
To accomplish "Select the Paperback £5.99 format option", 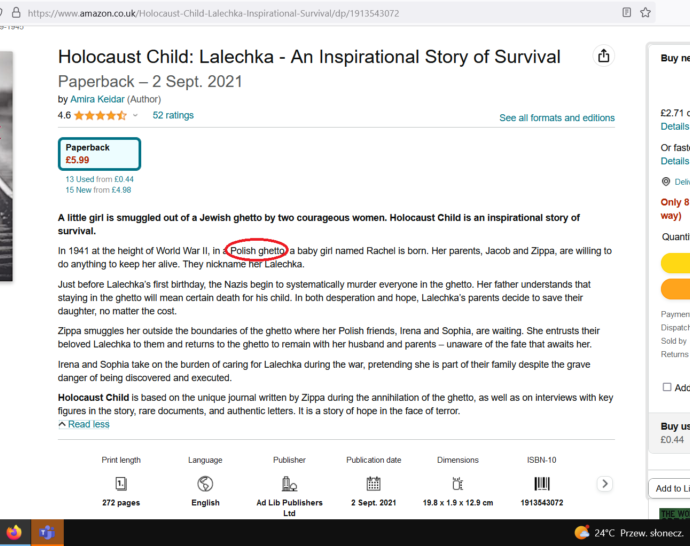I will point(99,154).
